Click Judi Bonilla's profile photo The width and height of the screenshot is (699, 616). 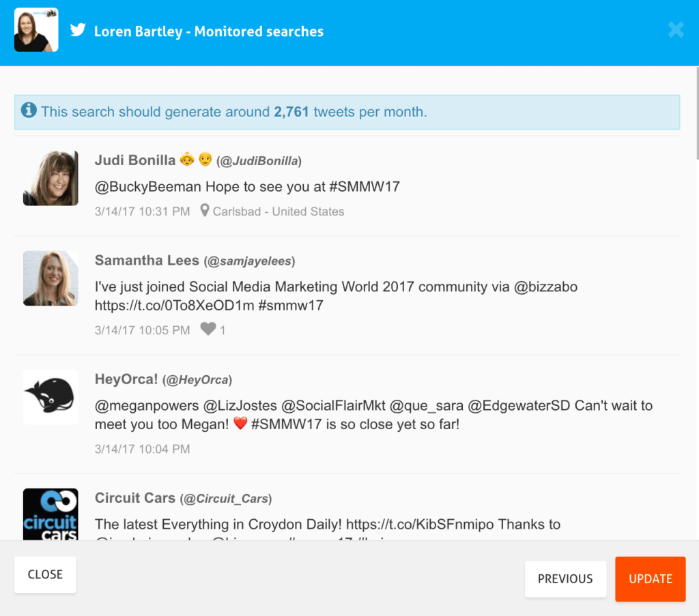coord(51,178)
